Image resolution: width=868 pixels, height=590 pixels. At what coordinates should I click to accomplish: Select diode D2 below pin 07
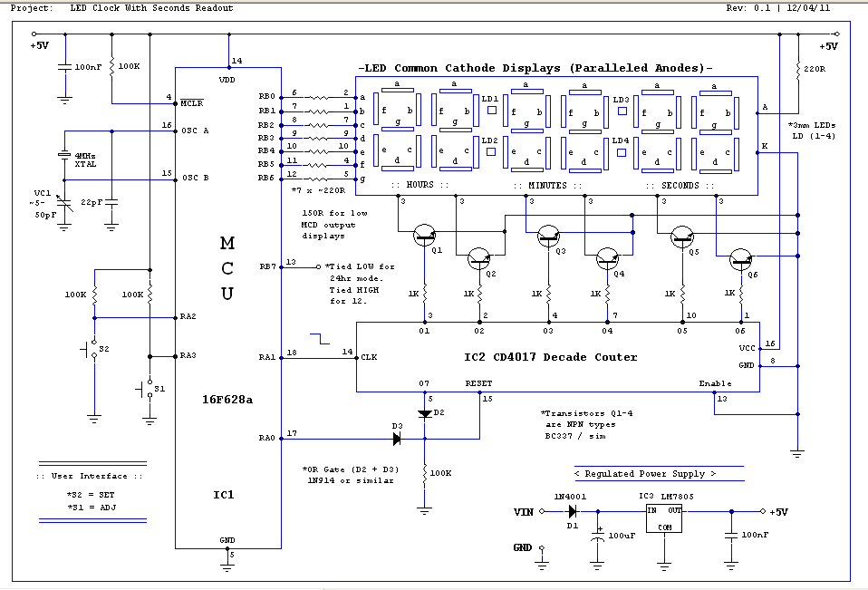click(x=425, y=414)
